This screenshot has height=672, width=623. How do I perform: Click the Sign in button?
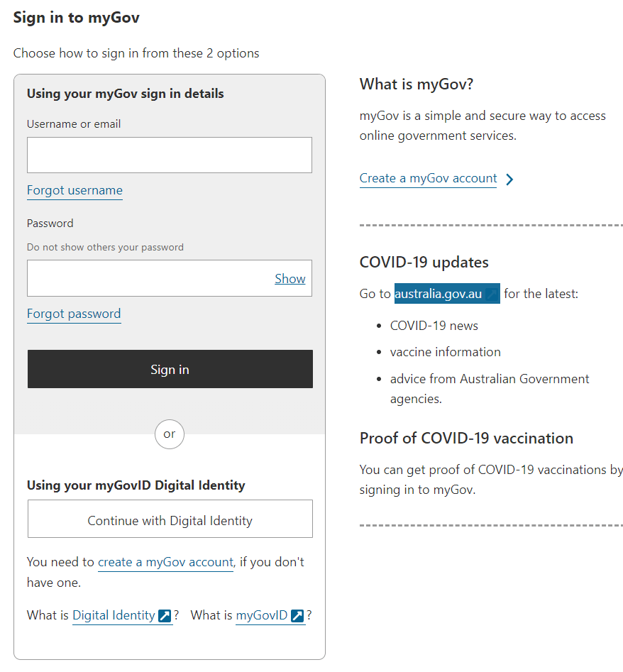tap(170, 369)
